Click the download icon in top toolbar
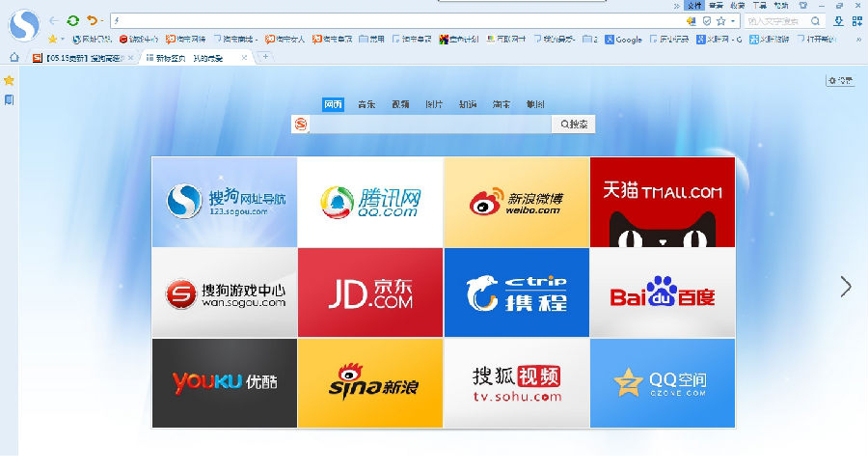The width and height of the screenshot is (868, 473). (x=840, y=20)
